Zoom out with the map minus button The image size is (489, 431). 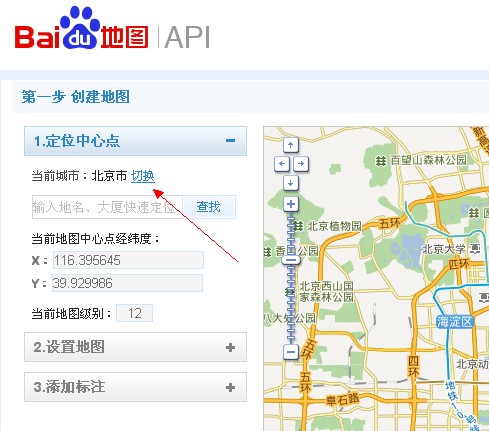[291, 352]
